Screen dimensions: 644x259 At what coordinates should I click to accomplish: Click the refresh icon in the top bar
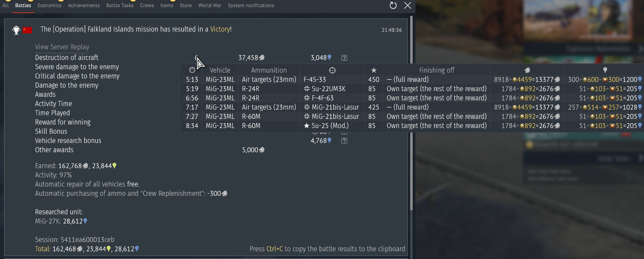(x=393, y=6)
